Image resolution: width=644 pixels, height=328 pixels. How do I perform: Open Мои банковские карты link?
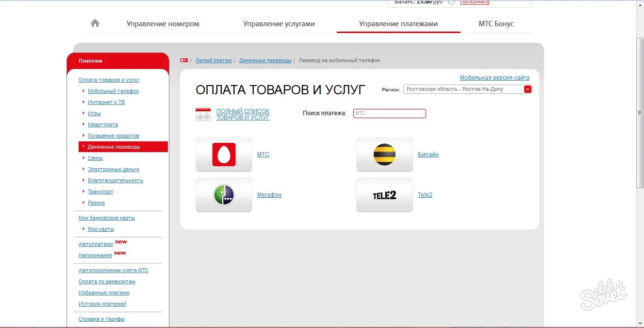point(107,218)
